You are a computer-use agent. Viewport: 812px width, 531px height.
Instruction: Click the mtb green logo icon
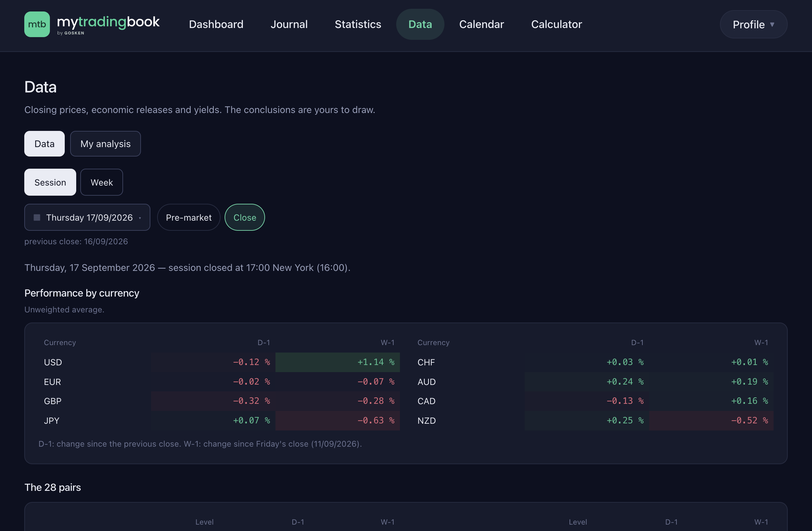pyautogui.click(x=37, y=24)
